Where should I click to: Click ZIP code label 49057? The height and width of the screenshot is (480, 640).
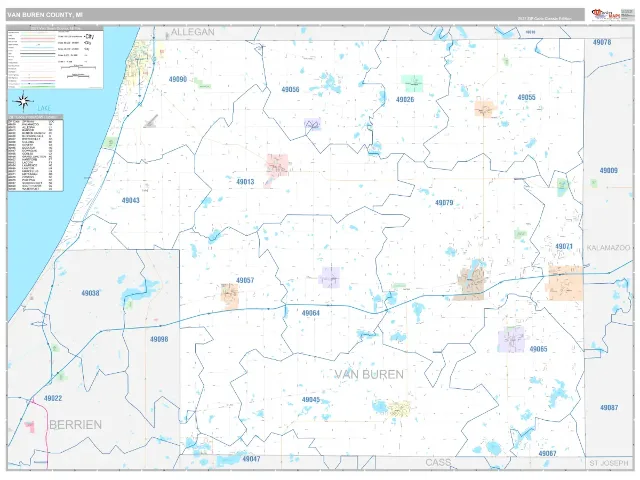point(245,280)
